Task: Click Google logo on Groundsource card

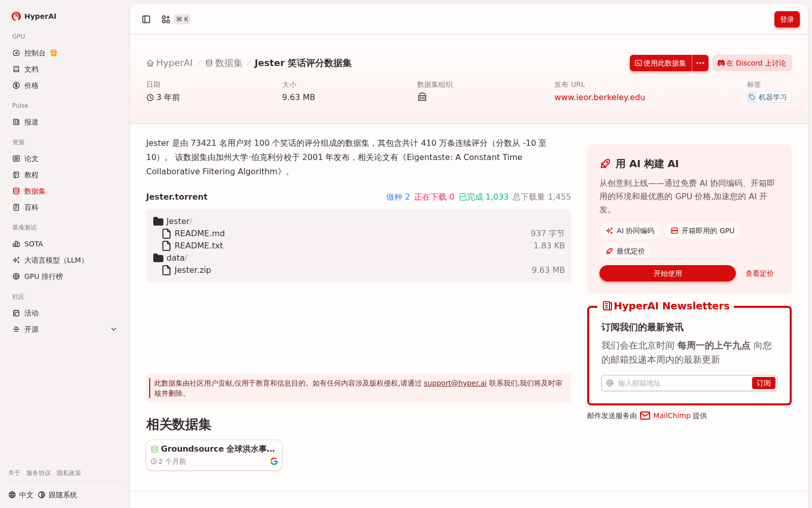Action: tap(274, 461)
